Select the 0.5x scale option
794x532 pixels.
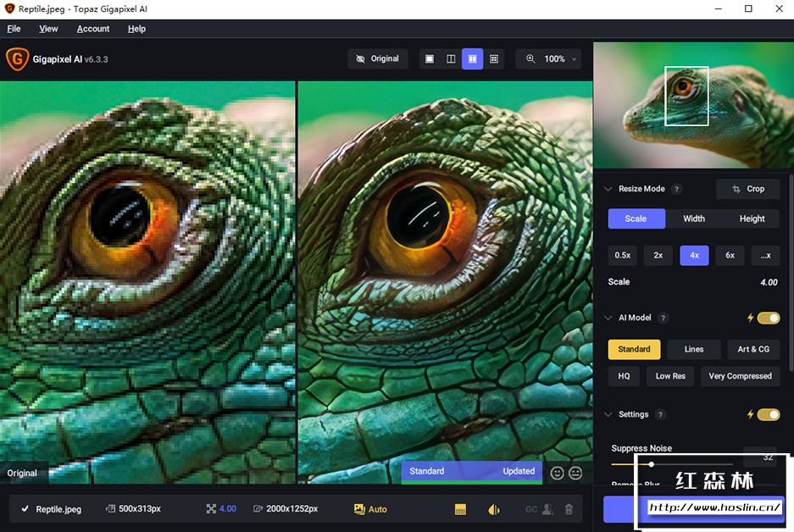click(622, 255)
